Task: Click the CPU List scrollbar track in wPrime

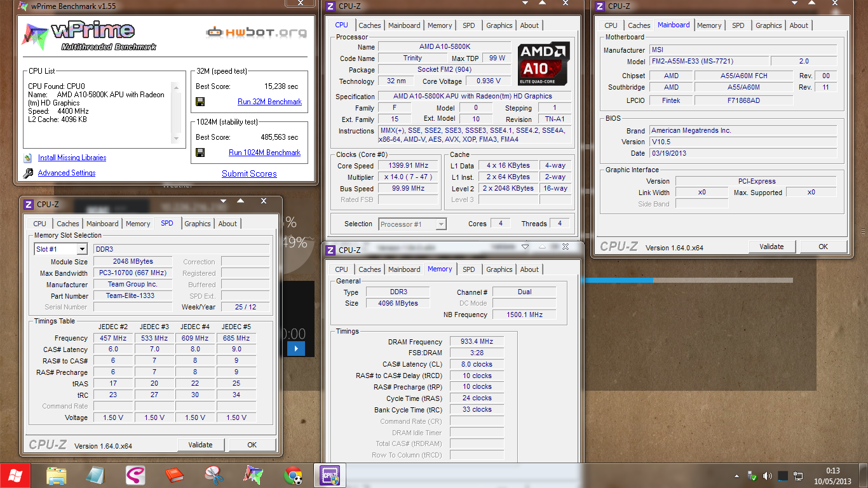Action: [175, 112]
